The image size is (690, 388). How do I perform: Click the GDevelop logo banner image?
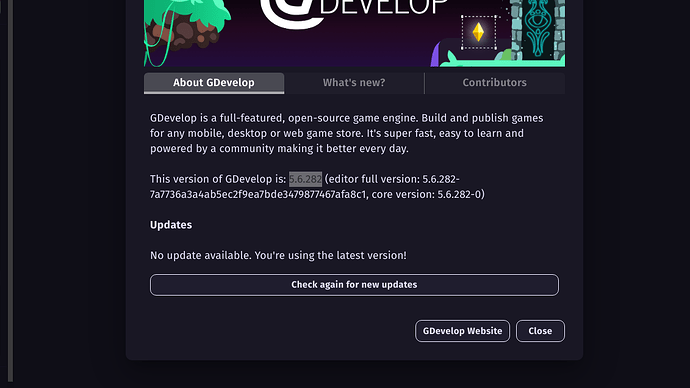point(354,33)
